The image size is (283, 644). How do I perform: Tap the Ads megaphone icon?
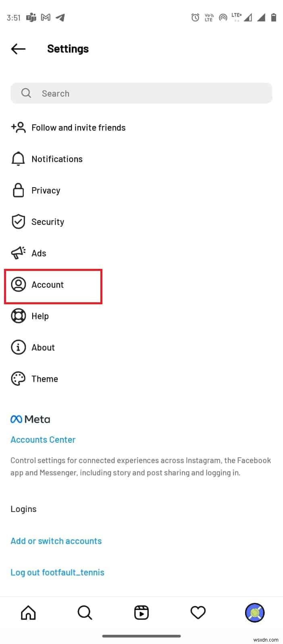[x=18, y=253]
